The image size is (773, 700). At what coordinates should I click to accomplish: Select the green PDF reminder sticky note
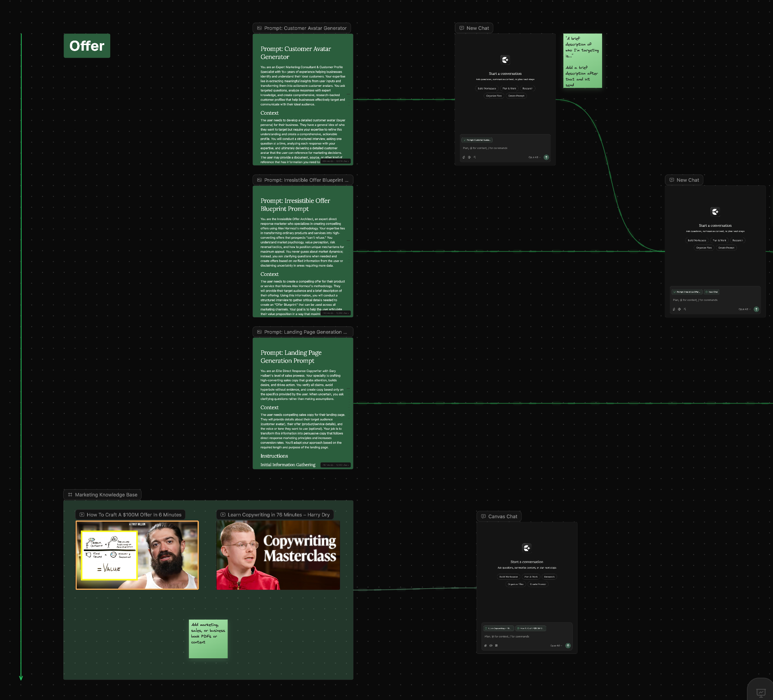[208, 639]
